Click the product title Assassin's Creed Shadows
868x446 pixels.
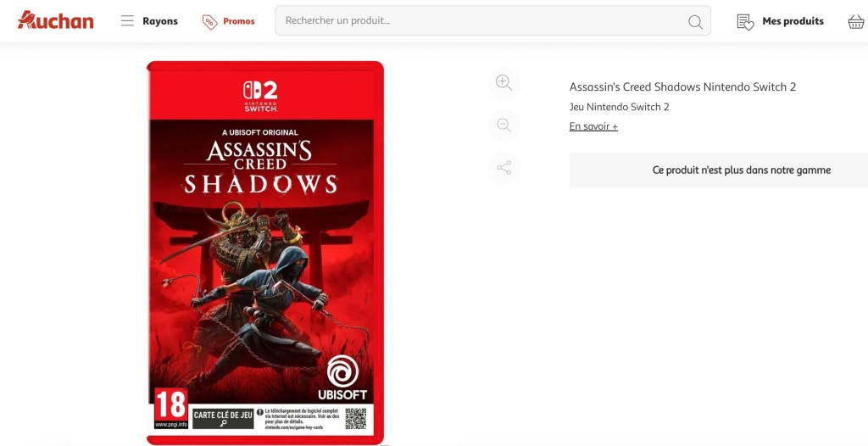click(x=682, y=86)
